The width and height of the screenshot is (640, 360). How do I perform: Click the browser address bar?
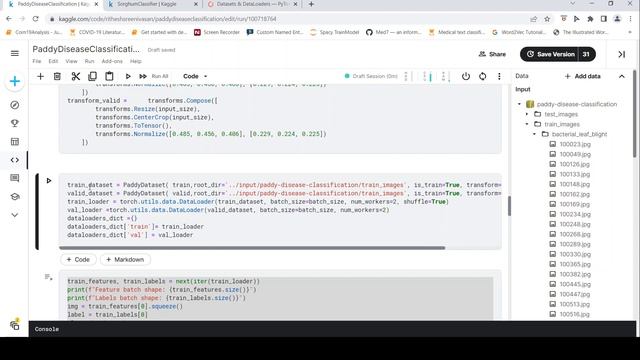point(286,19)
